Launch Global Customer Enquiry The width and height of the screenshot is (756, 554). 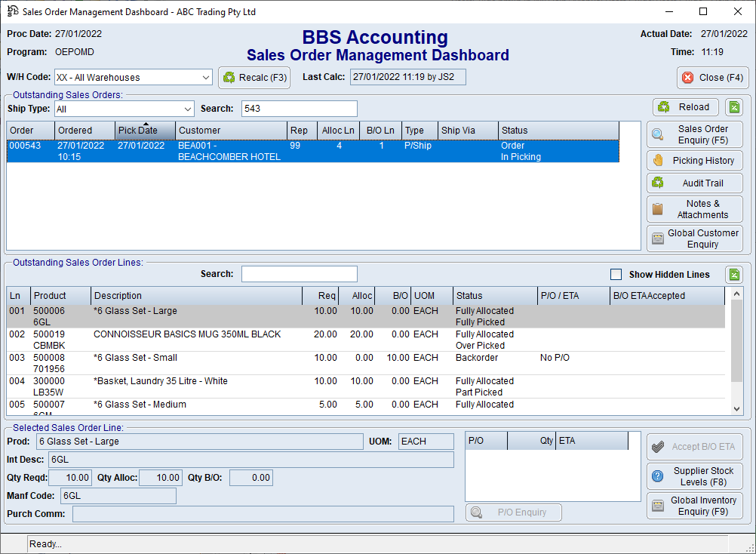[x=694, y=238]
